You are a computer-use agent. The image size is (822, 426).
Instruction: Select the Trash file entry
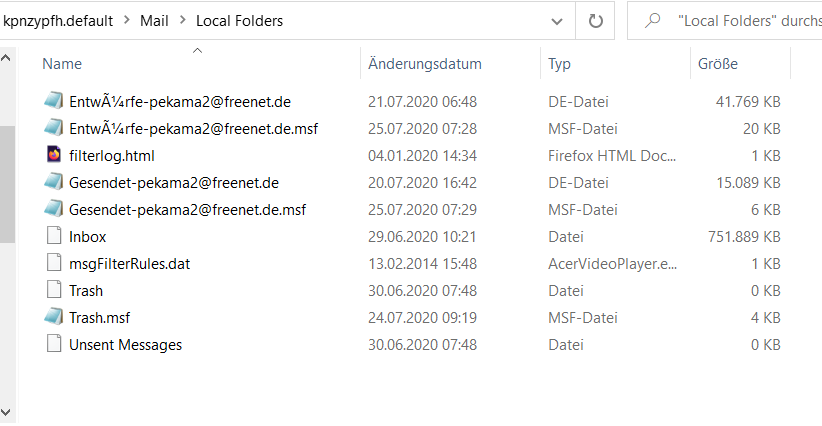86,291
